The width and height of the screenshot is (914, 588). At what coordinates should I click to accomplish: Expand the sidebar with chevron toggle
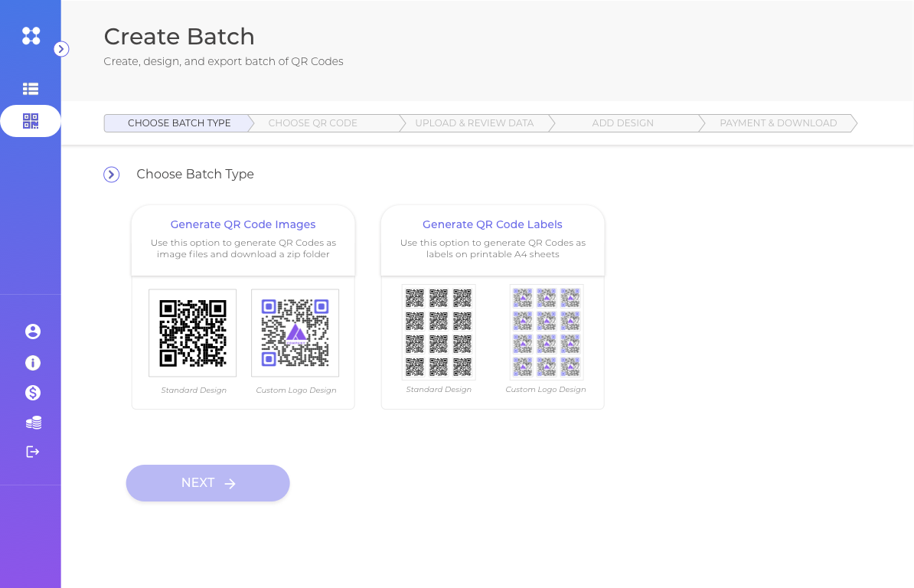(x=61, y=49)
